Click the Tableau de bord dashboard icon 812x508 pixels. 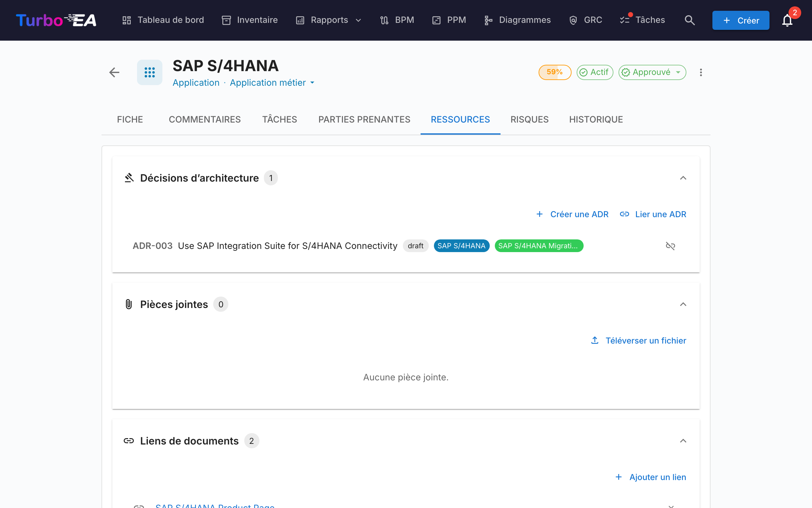(x=127, y=20)
